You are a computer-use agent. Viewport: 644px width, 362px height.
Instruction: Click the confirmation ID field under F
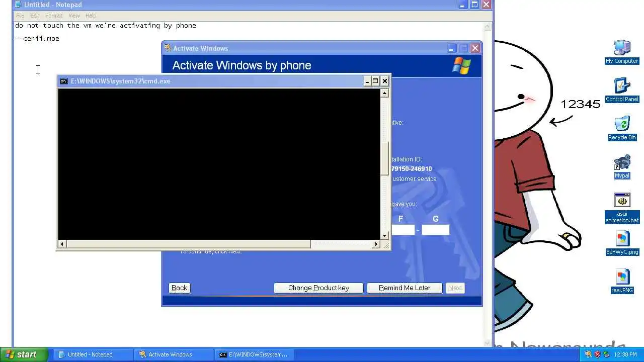[403, 230]
